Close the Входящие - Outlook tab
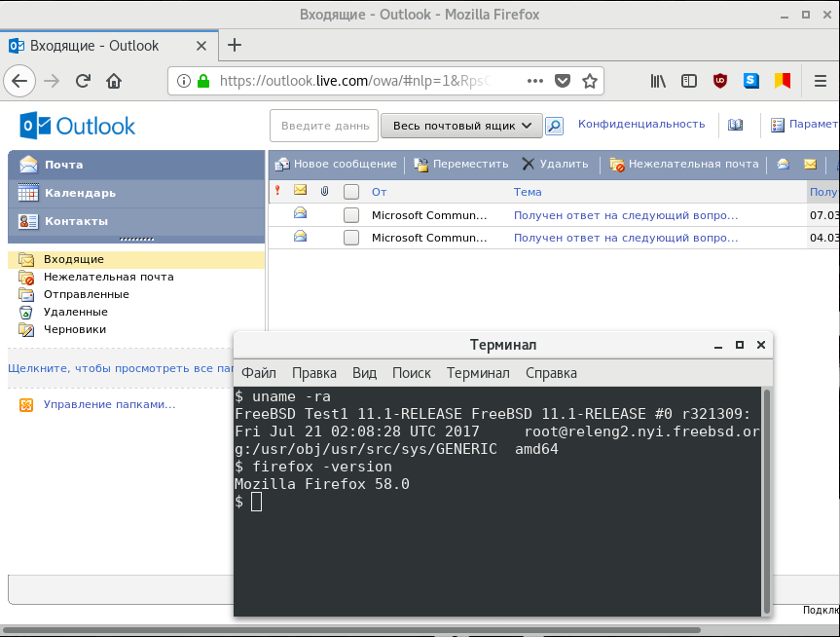The width and height of the screenshot is (840, 637). point(201,46)
